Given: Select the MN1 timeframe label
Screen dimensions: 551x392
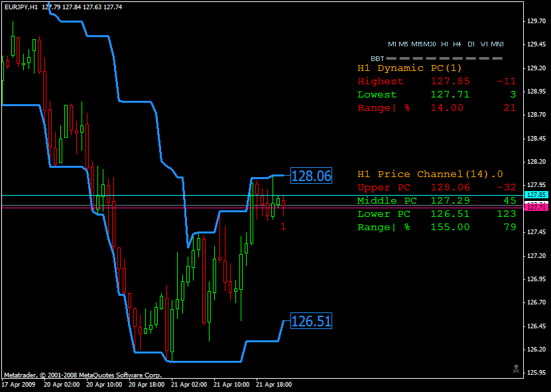Looking at the screenshot, I should click(497, 44).
